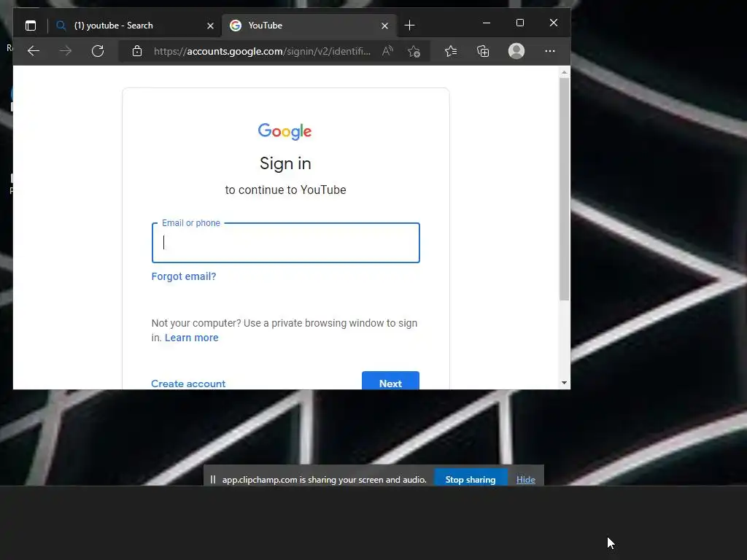Click the browser forward arrow

[66, 51]
